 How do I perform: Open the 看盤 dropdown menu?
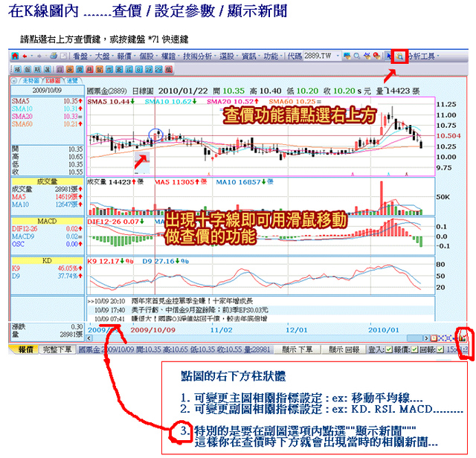83,57
